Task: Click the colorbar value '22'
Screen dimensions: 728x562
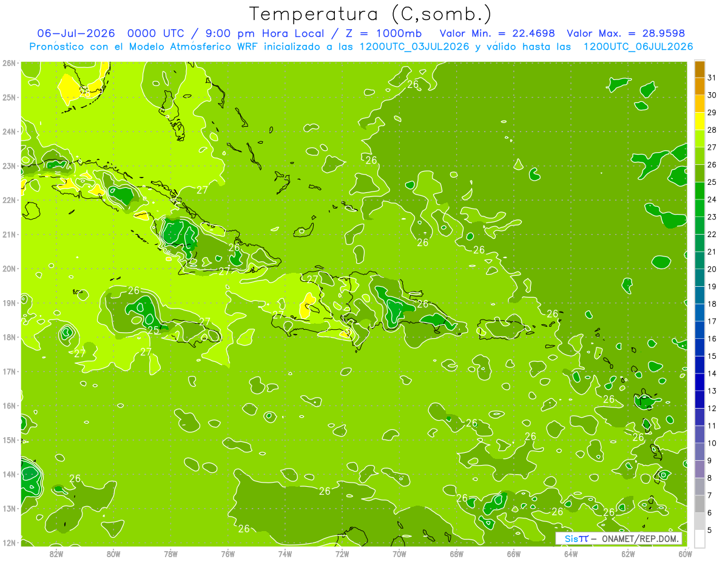Action: pyautogui.click(x=712, y=234)
